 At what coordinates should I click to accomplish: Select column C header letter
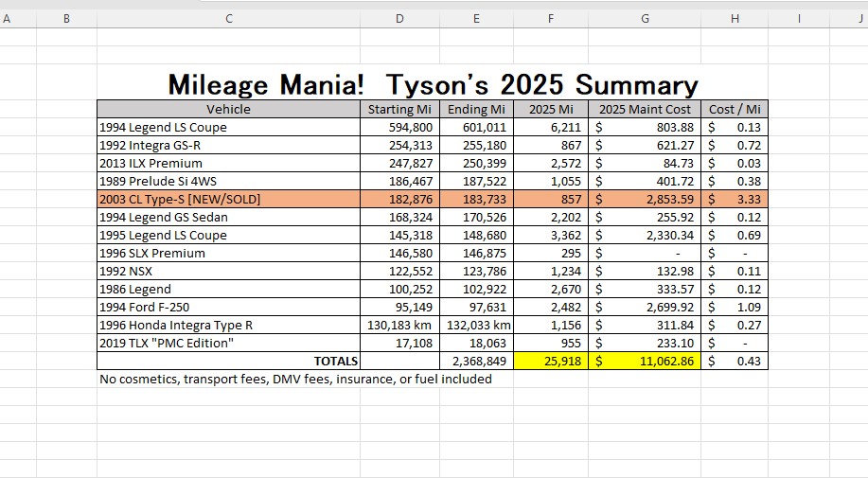coord(229,17)
